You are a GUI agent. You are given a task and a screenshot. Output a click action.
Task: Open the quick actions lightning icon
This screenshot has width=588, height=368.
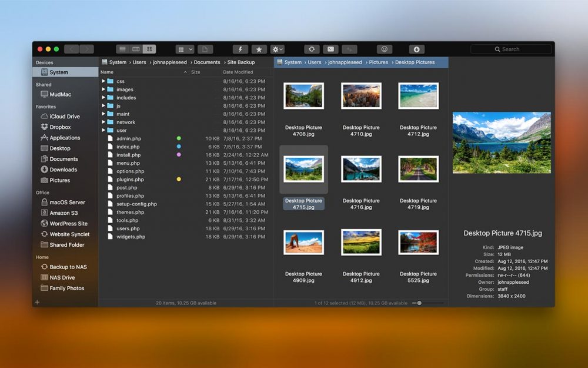[x=240, y=49]
